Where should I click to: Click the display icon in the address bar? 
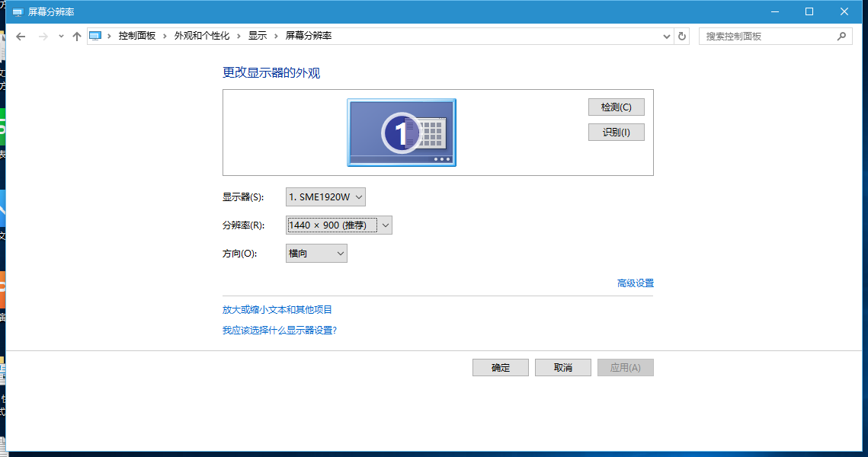94,35
